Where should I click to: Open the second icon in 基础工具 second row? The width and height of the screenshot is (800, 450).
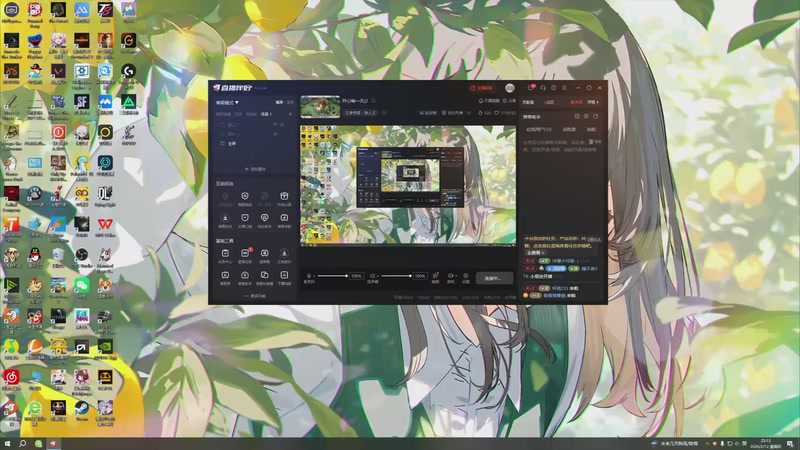245,275
